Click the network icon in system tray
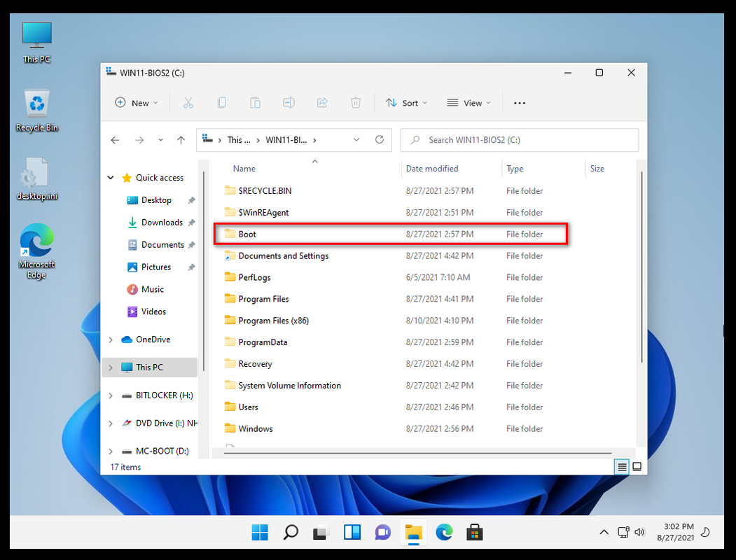The width and height of the screenshot is (736, 560). tap(623, 532)
